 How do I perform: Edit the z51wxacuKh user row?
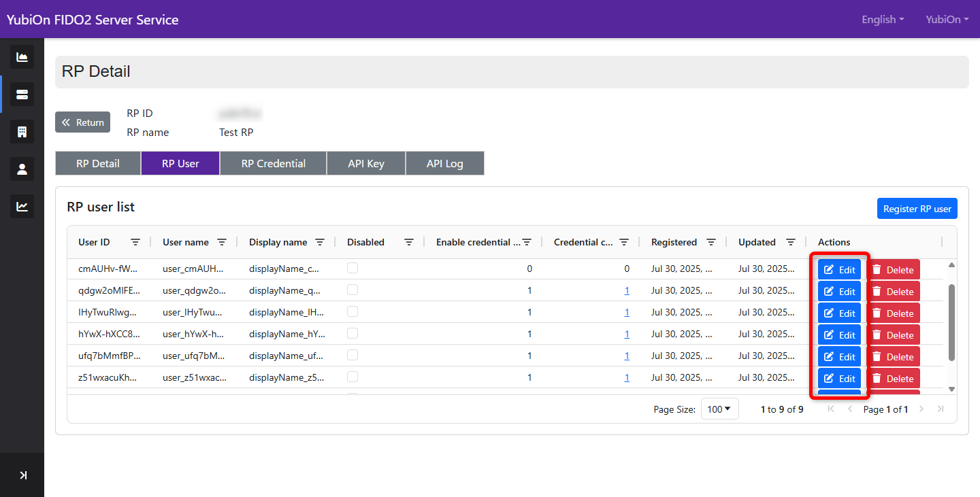point(839,378)
